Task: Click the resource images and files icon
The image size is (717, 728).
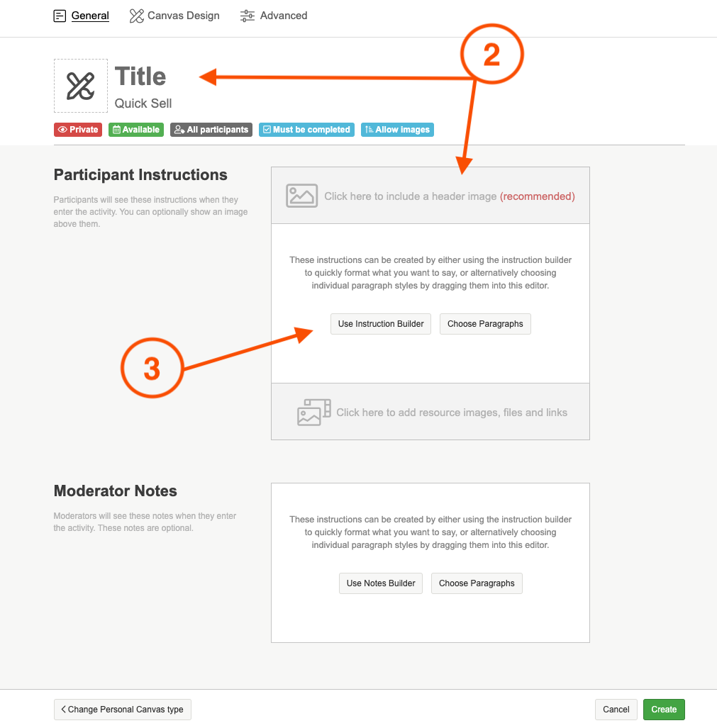Action: tap(313, 413)
